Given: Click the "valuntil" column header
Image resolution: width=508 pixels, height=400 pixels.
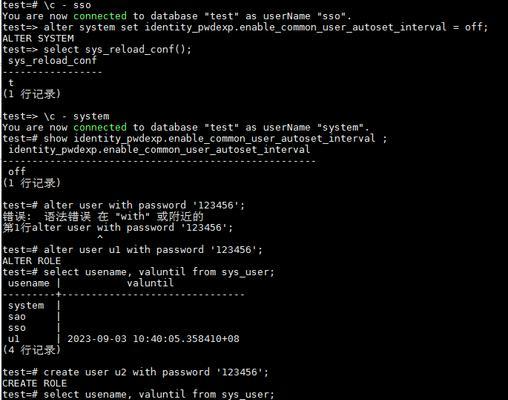Looking at the screenshot, I should tap(150, 283).
